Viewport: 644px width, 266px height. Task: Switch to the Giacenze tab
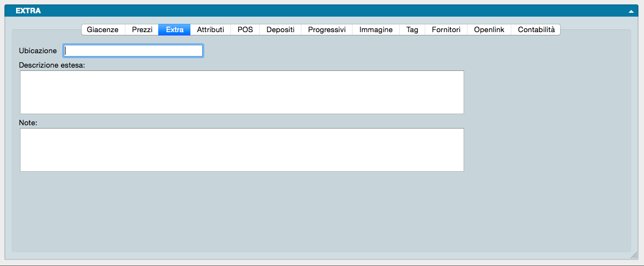point(103,30)
